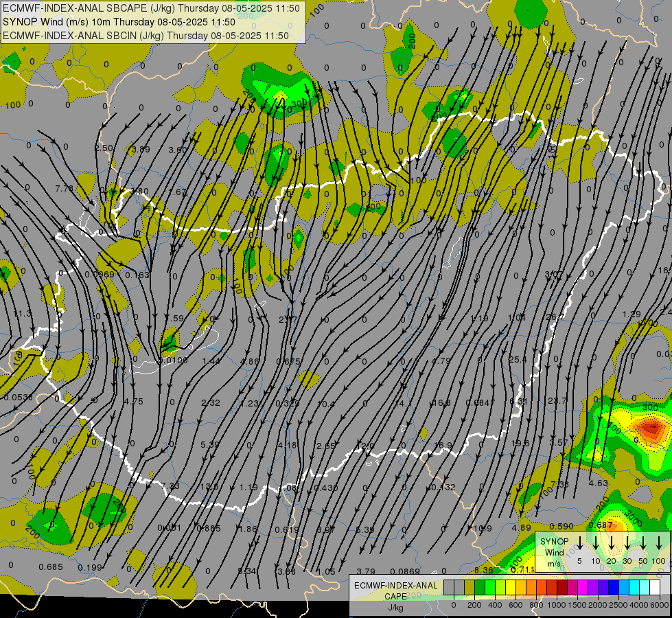Click the 0.430 value on map

pos(326,488)
